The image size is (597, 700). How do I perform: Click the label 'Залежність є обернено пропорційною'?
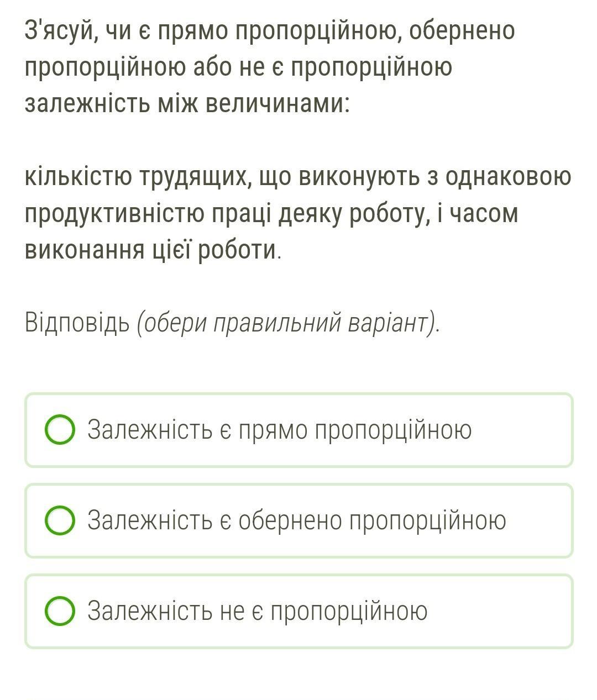297,521
